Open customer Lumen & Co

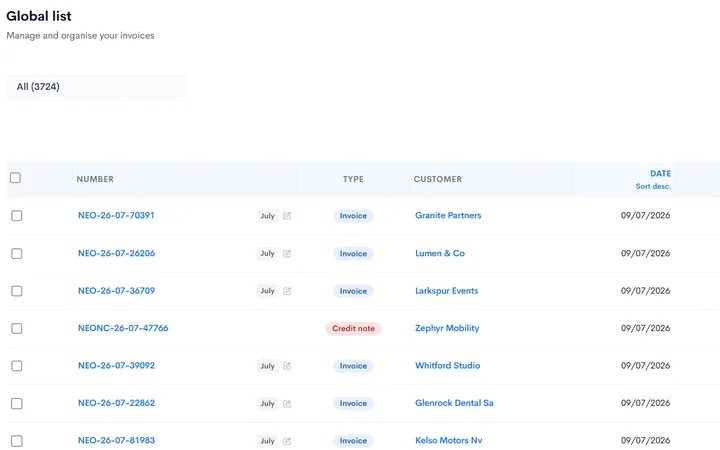pyautogui.click(x=440, y=253)
